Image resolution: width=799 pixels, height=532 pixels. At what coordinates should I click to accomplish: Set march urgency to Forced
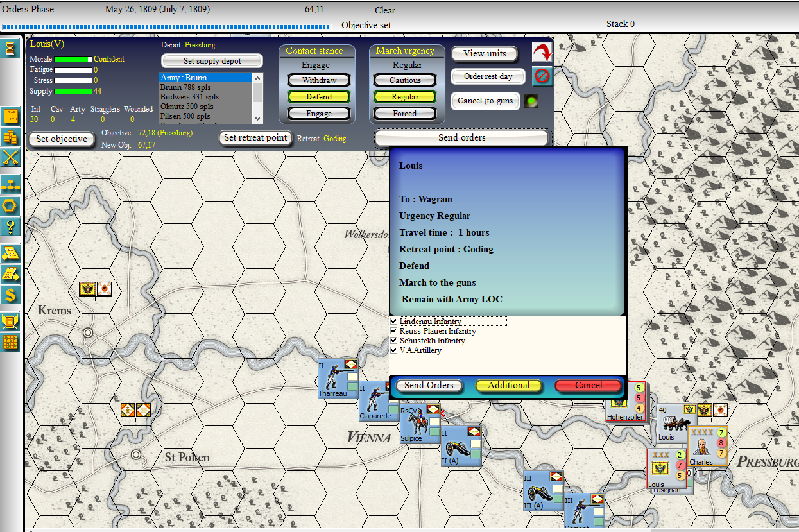pyautogui.click(x=405, y=114)
